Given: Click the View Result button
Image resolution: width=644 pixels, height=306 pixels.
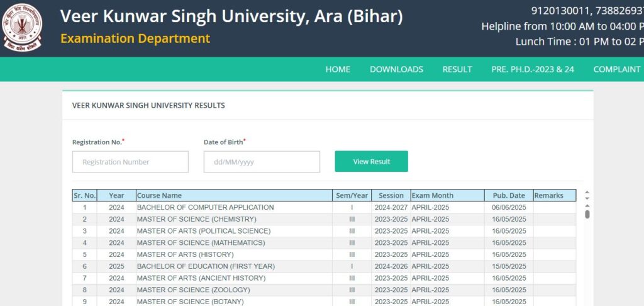Looking at the screenshot, I should click(x=371, y=162).
